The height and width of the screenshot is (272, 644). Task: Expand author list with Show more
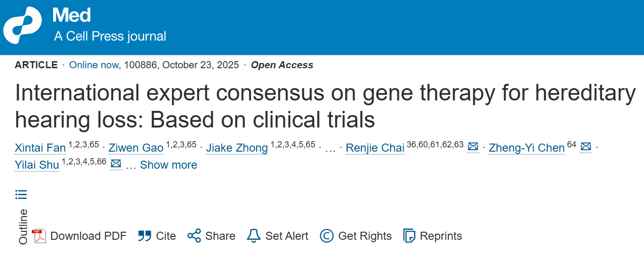click(168, 165)
